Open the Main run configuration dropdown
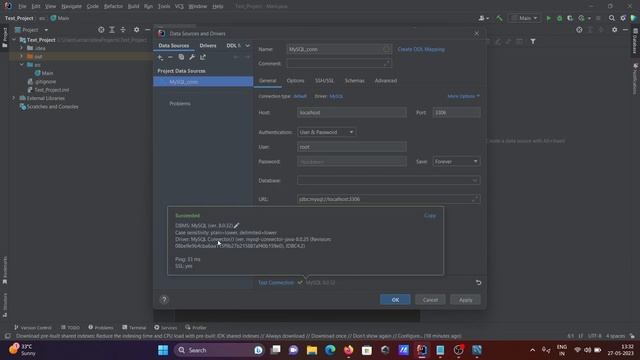 [x=524, y=18]
